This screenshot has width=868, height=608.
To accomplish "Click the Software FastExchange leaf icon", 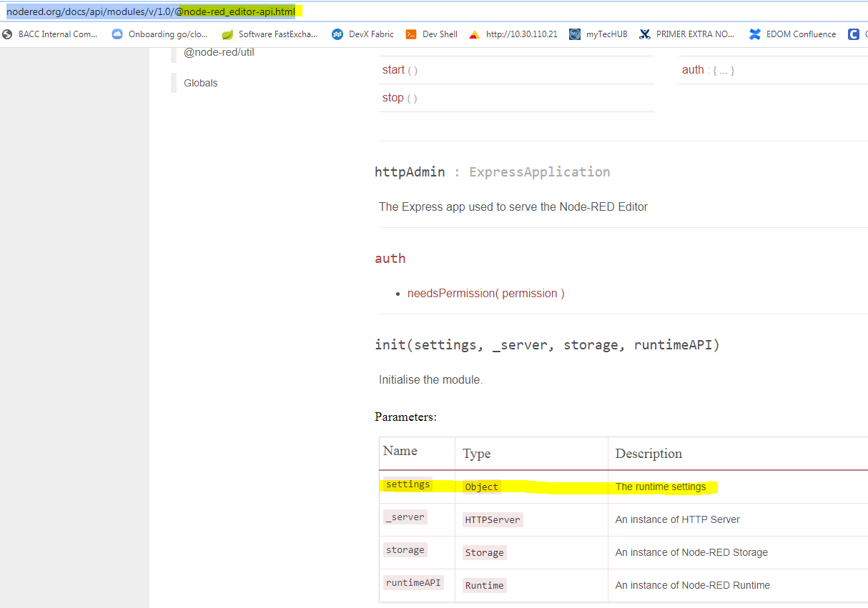I will [227, 34].
